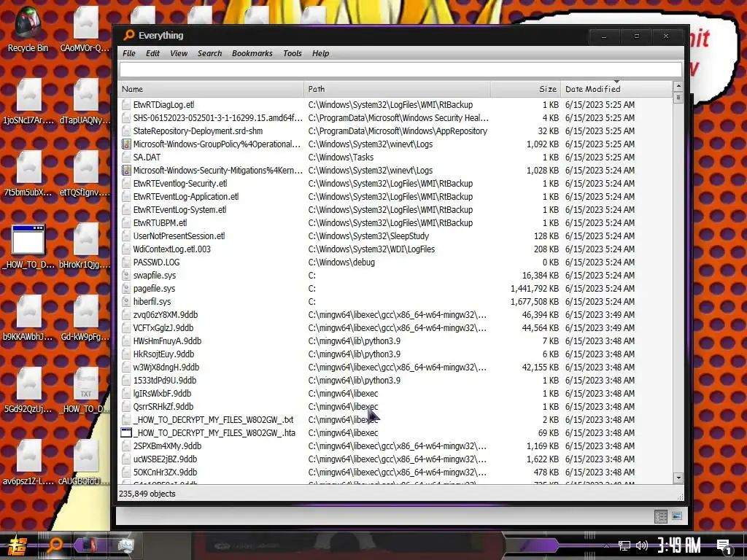Open the Bookmarks menu

click(252, 53)
